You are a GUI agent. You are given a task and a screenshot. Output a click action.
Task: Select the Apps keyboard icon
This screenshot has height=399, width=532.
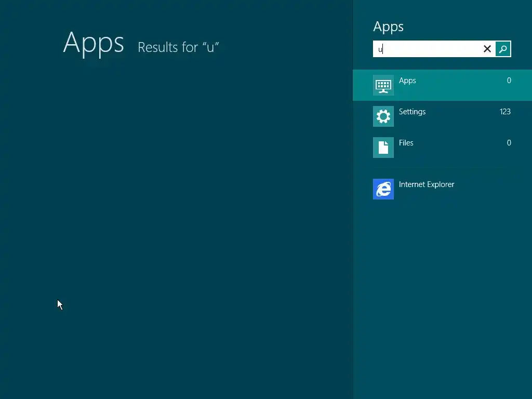coord(383,85)
